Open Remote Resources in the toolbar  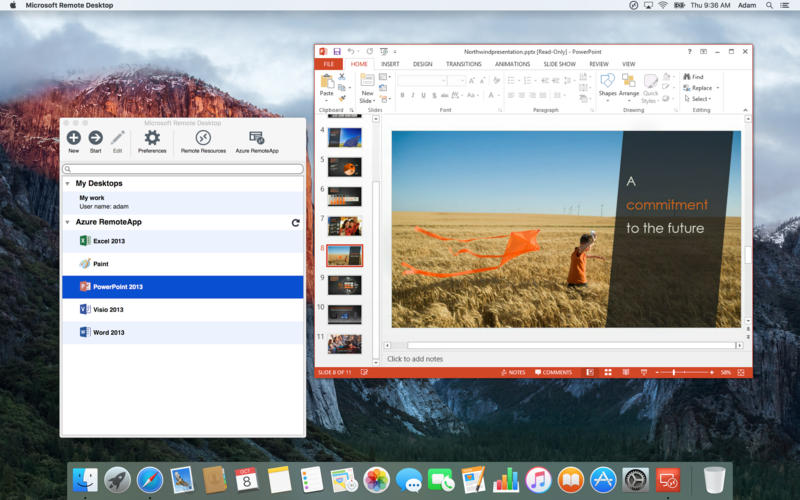[x=203, y=138]
